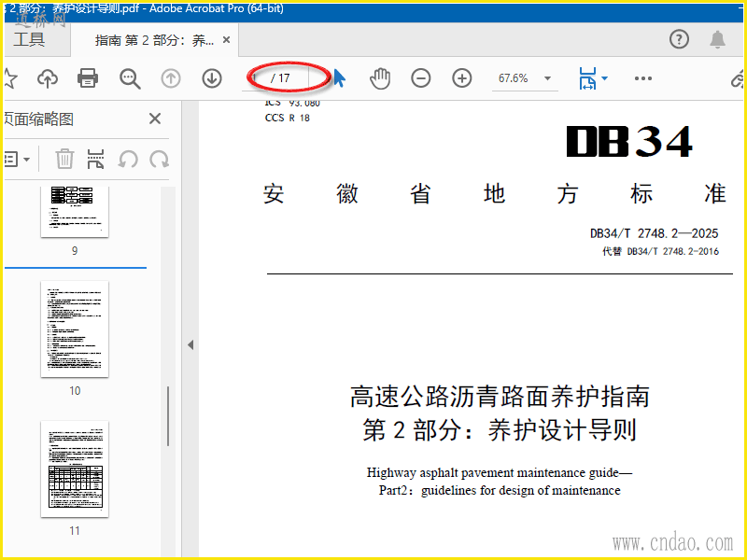Go to next page arrow
The image size is (747, 560).
click(212, 78)
